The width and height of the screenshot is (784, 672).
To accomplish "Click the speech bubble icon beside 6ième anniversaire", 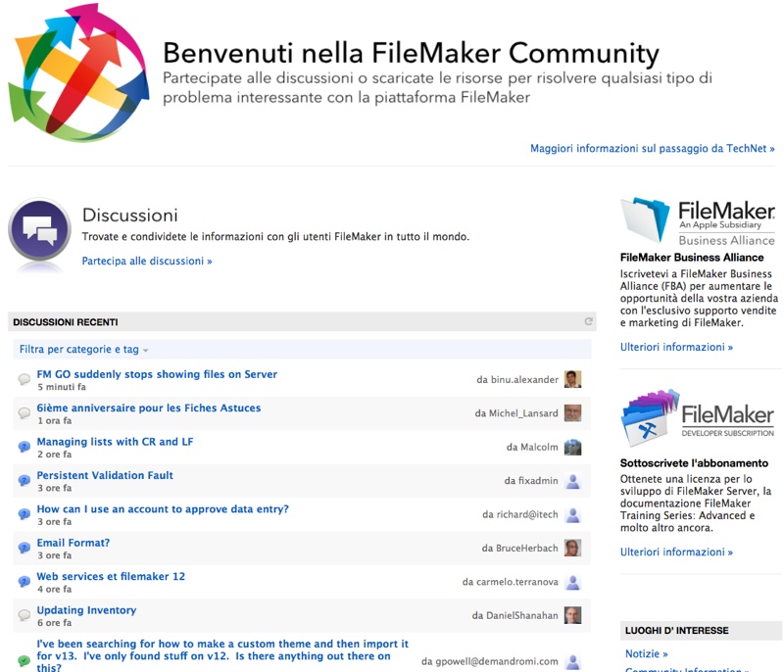I will [24, 413].
